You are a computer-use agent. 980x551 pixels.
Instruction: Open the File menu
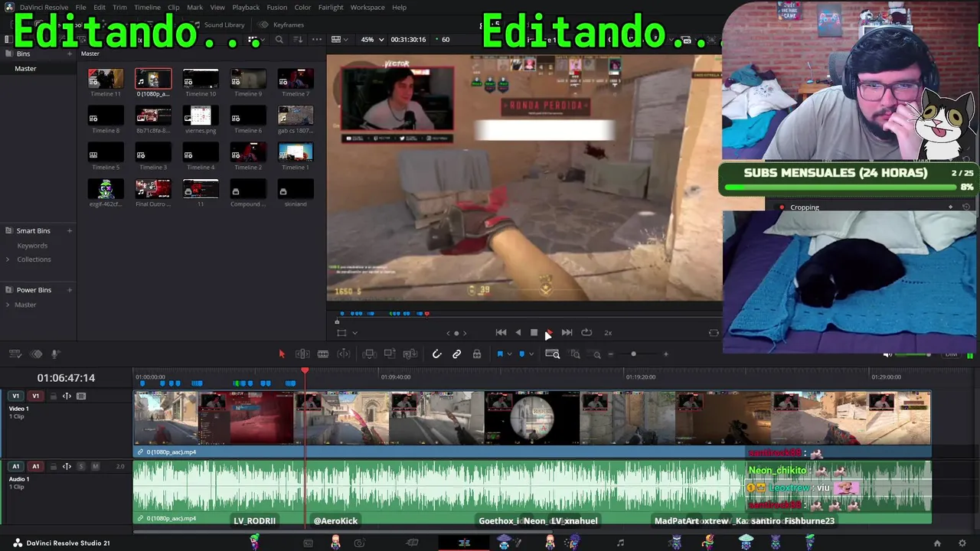click(x=80, y=7)
